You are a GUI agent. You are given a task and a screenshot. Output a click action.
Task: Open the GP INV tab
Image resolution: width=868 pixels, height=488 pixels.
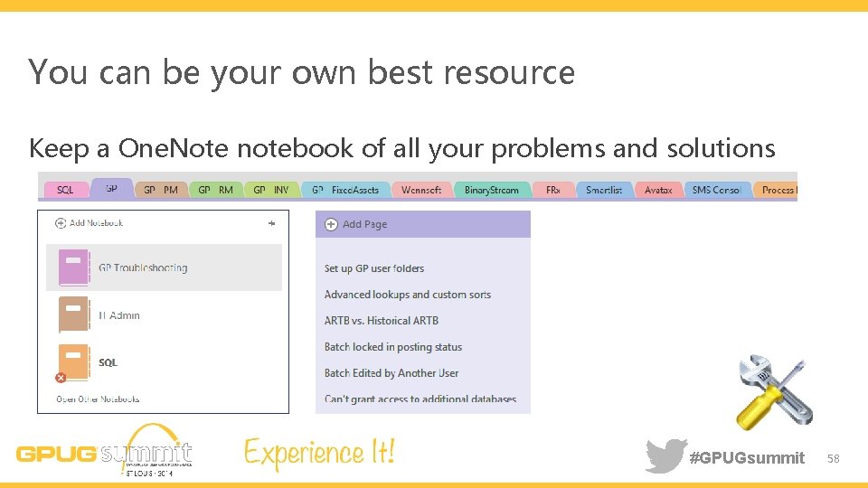(271, 190)
